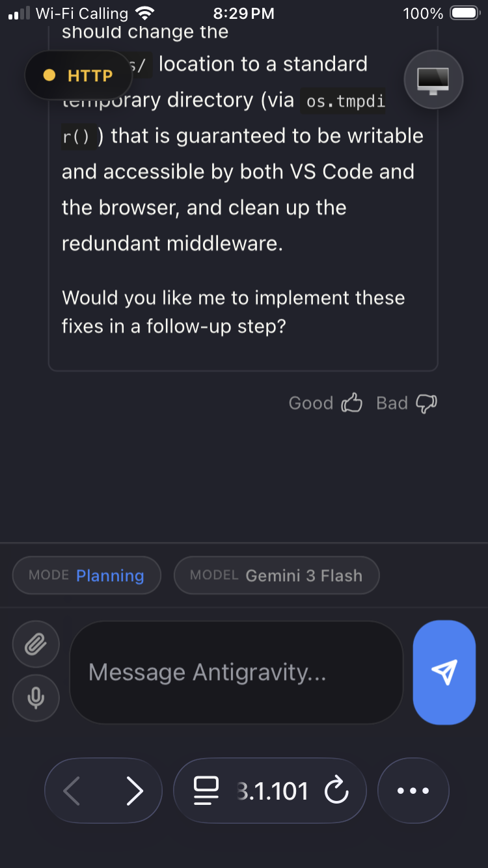
Task: Send the message with the paper plane button
Action: click(444, 672)
